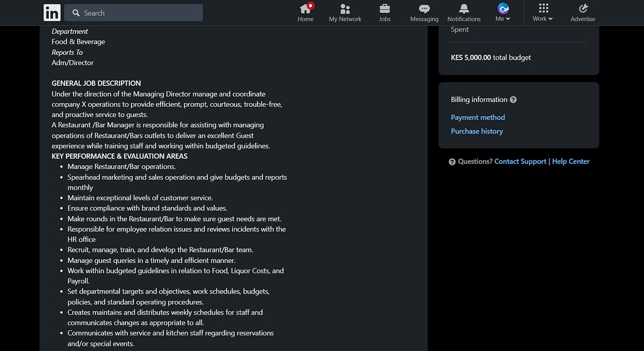This screenshot has height=351, width=644.
Task: Expand the Work apps grid dropdown
Action: click(x=543, y=19)
